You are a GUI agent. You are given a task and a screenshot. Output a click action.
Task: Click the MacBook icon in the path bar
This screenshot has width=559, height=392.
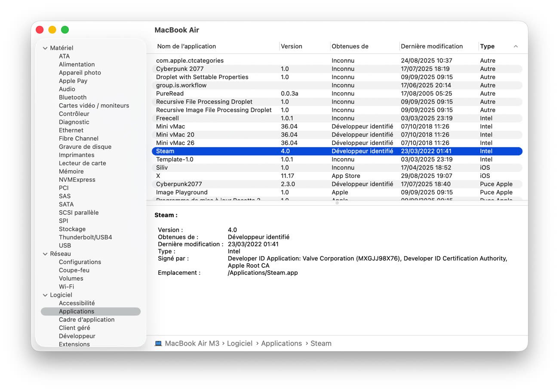coord(158,343)
